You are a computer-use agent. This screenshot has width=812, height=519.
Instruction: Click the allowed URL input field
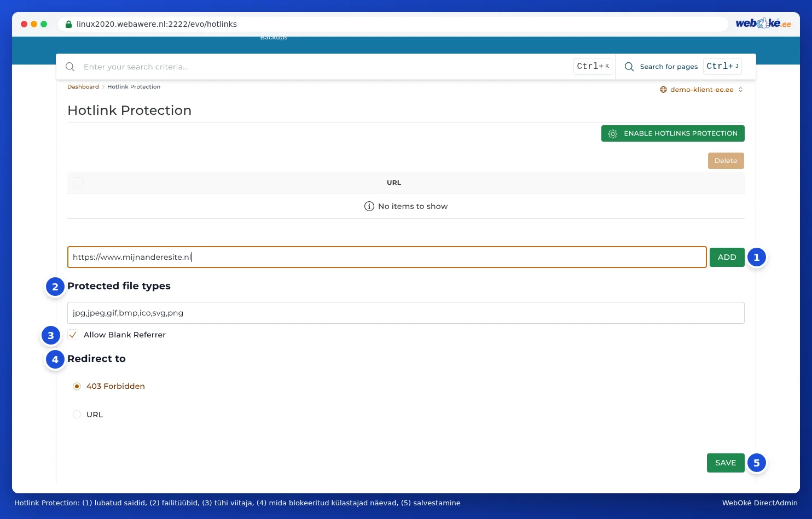387,257
